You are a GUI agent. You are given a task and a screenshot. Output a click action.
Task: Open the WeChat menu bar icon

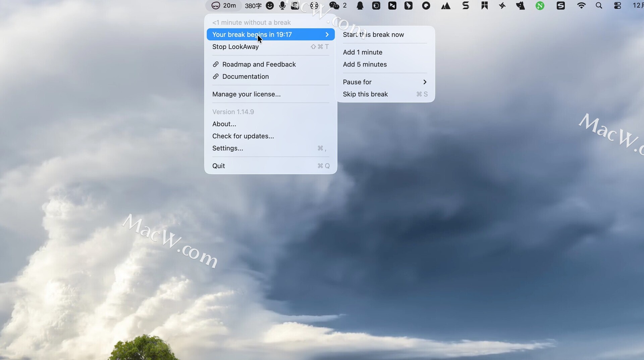point(334,6)
